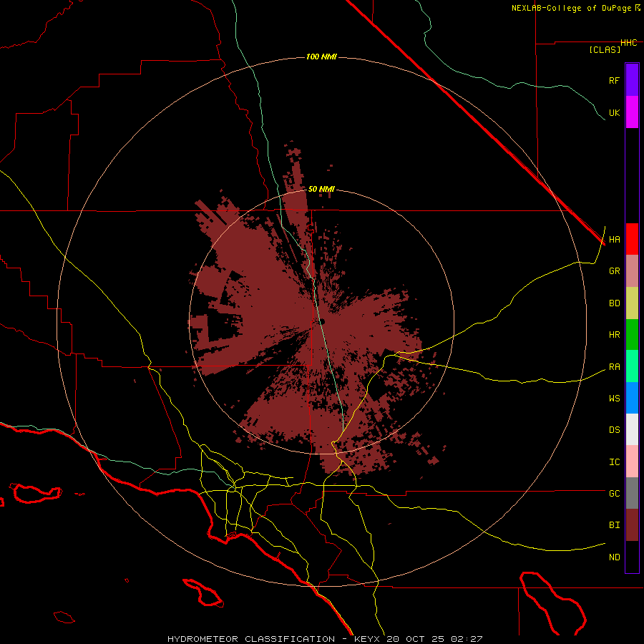Click the '02:27' timestamp text

pyautogui.click(x=466, y=639)
